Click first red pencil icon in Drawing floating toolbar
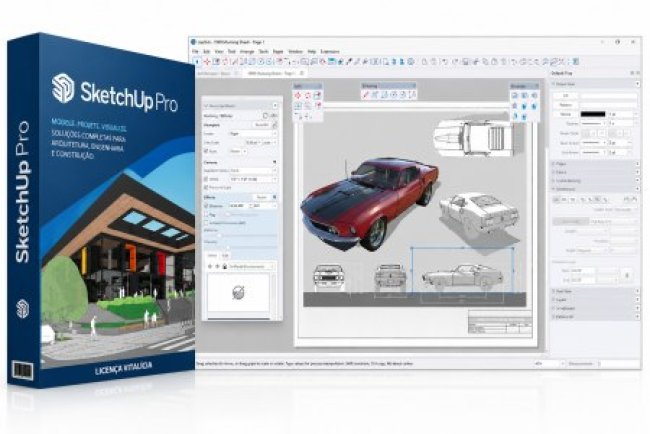 [366, 95]
